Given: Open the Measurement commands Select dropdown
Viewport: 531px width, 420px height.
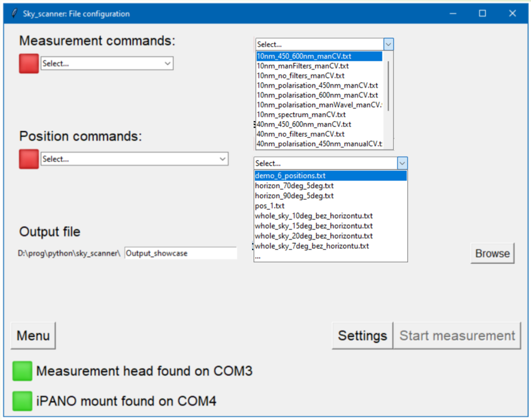Looking at the screenshot, I should click(x=107, y=64).
